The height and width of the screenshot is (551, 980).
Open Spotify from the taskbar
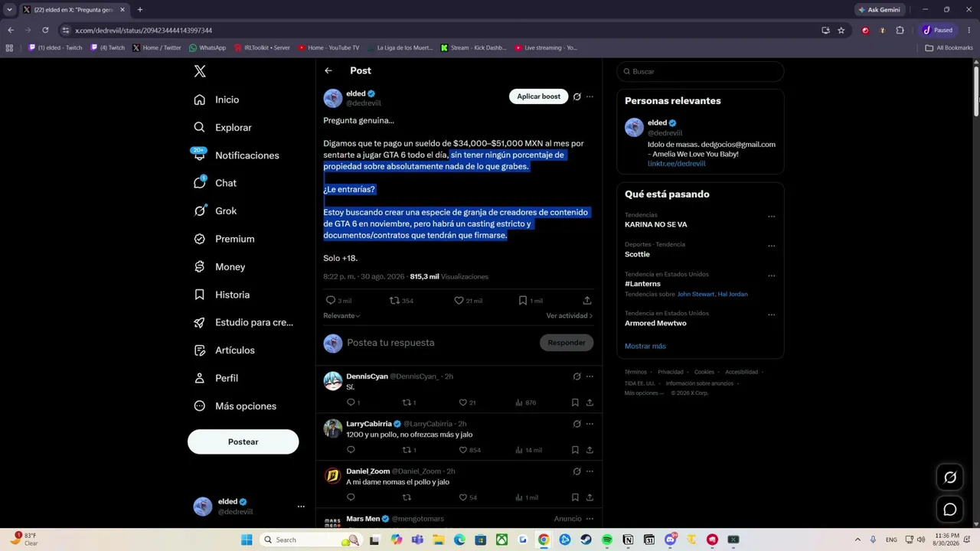click(607, 540)
